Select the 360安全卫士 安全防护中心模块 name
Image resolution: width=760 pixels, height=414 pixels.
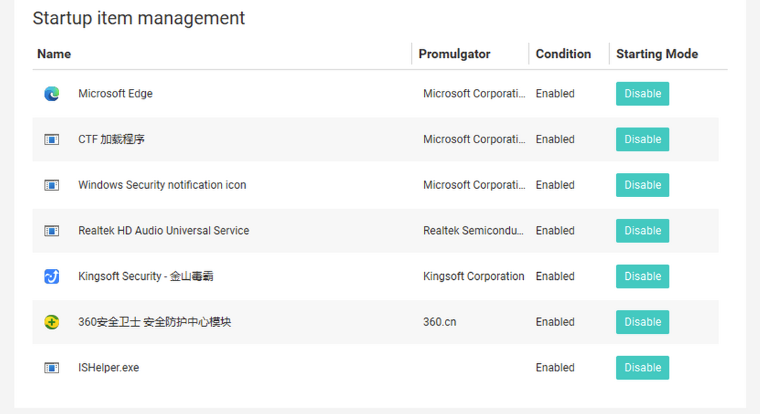coord(155,322)
